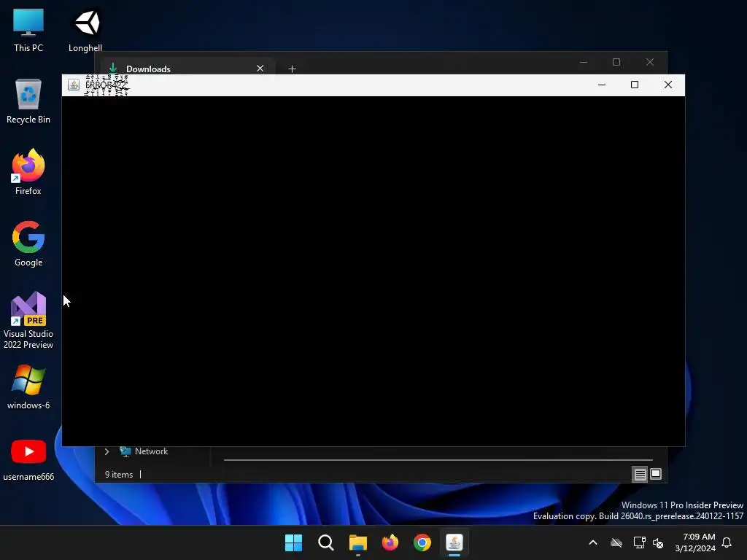Open File Explorer from the taskbar
747x560 pixels.
pos(357,542)
